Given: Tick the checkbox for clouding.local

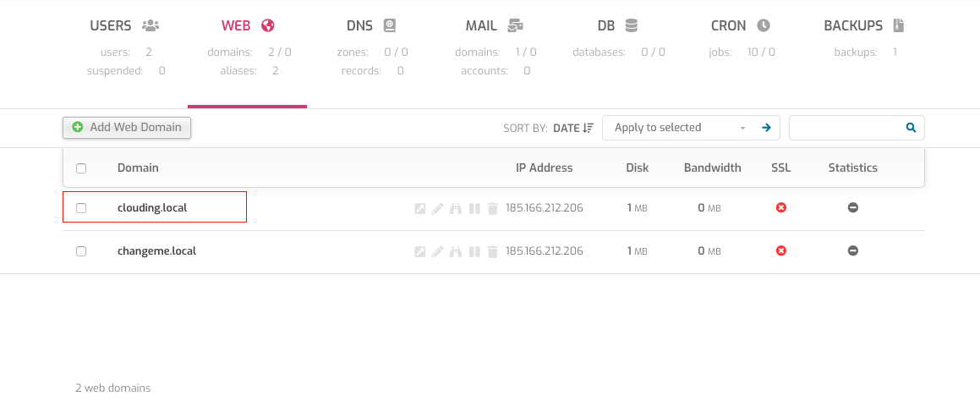Looking at the screenshot, I should point(81,208).
